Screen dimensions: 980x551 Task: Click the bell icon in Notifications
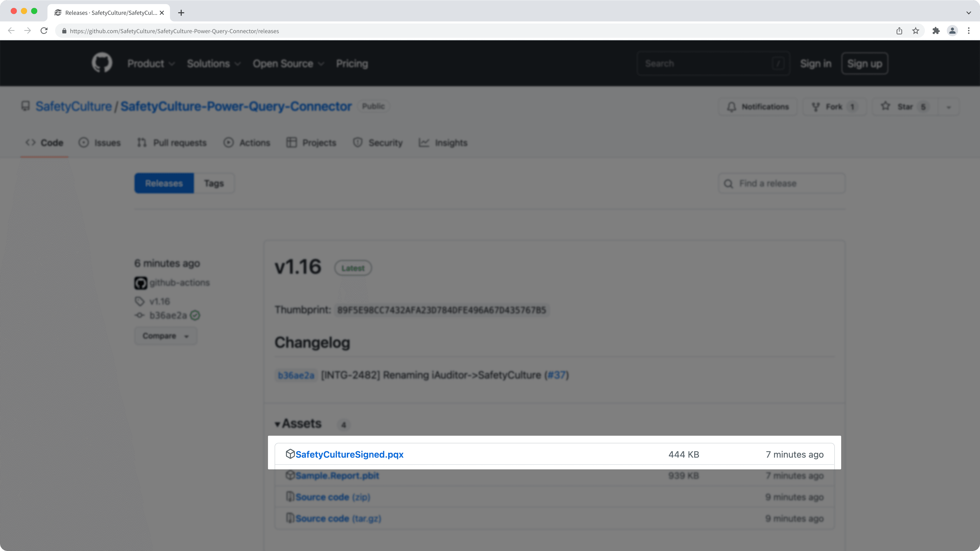tap(731, 107)
